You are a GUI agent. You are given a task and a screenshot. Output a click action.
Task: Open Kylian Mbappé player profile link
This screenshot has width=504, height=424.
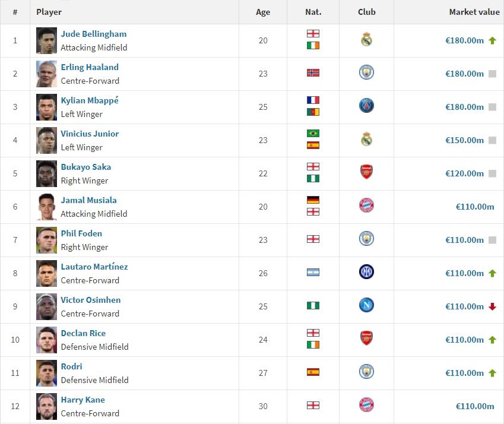(x=90, y=100)
